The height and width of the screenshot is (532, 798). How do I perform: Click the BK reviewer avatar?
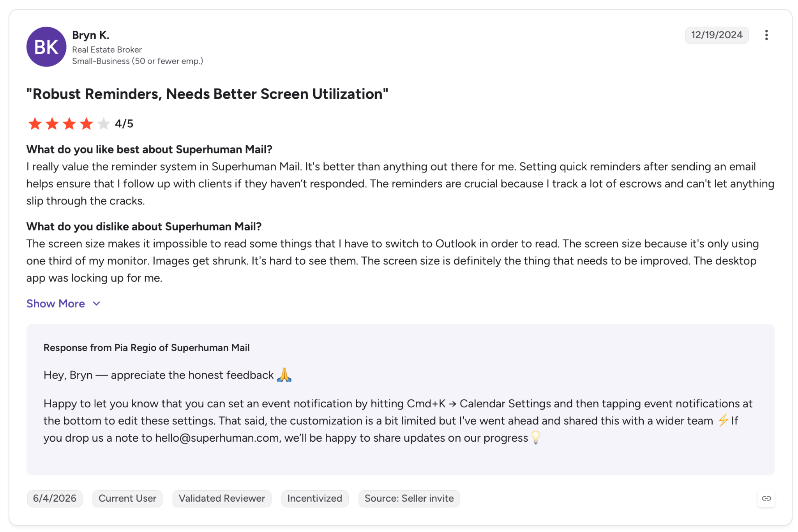[x=46, y=47]
